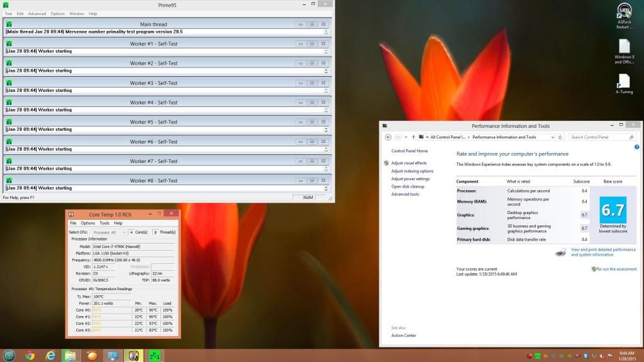
Task: Click the Worker #3 log scrollbar
Action: 326,91
